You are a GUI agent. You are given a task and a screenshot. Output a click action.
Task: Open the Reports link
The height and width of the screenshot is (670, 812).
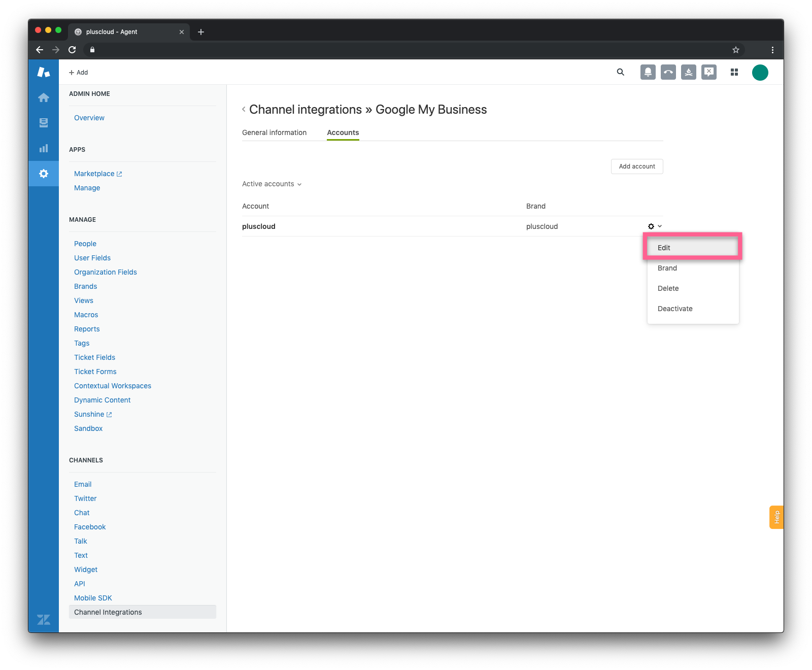(x=87, y=329)
